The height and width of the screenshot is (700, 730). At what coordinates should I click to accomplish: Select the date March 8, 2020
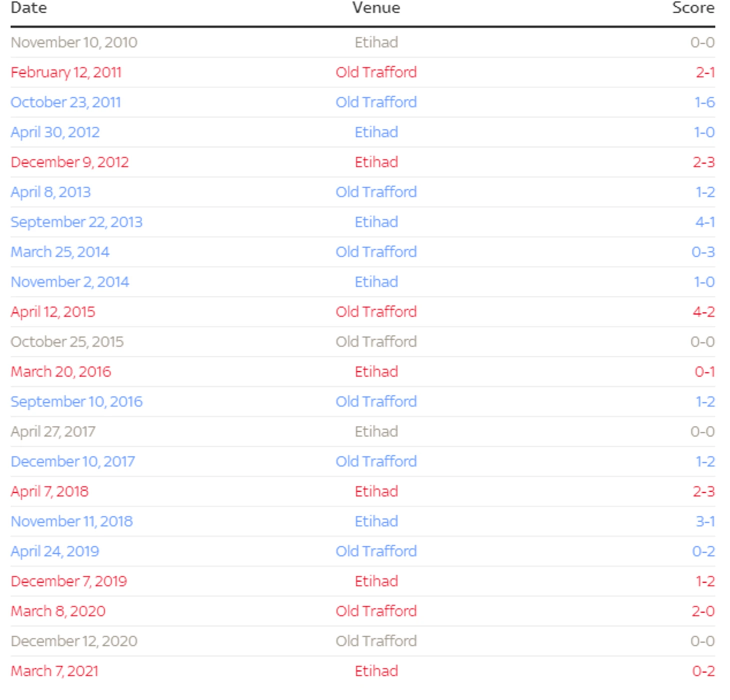[58, 611]
